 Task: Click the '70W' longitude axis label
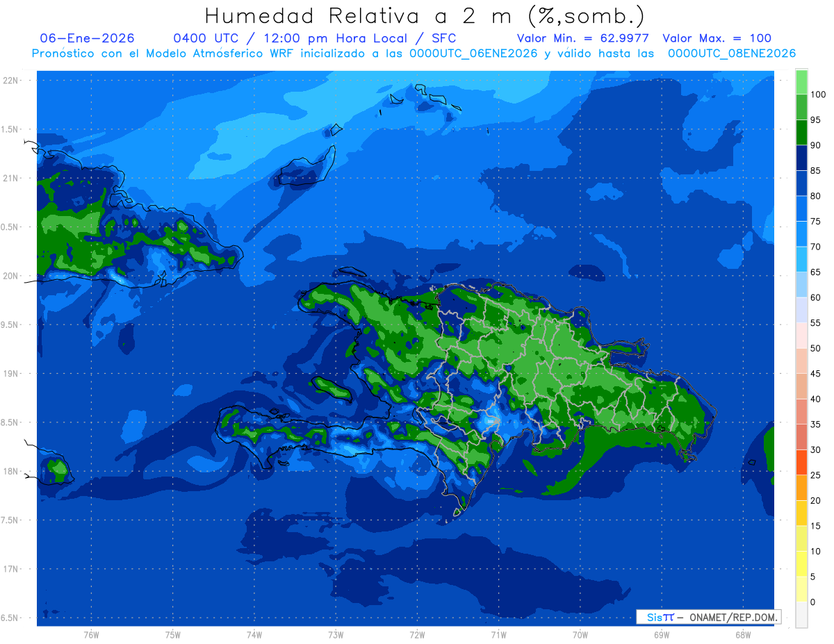(x=580, y=634)
